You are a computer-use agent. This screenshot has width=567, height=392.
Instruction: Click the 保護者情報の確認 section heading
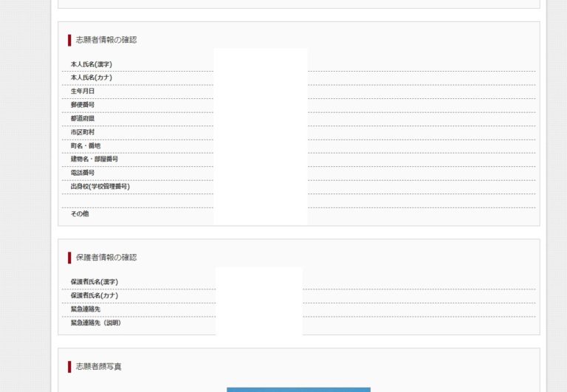(106, 258)
